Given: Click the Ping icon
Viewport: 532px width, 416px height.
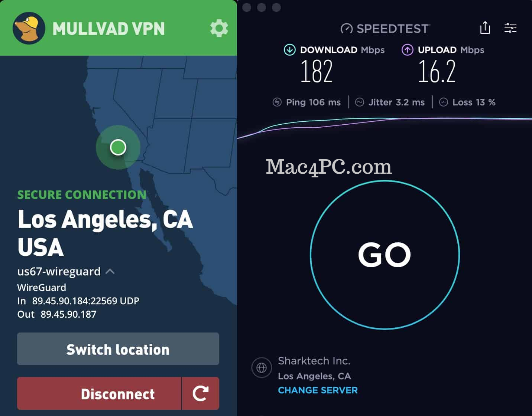Looking at the screenshot, I should (x=277, y=102).
